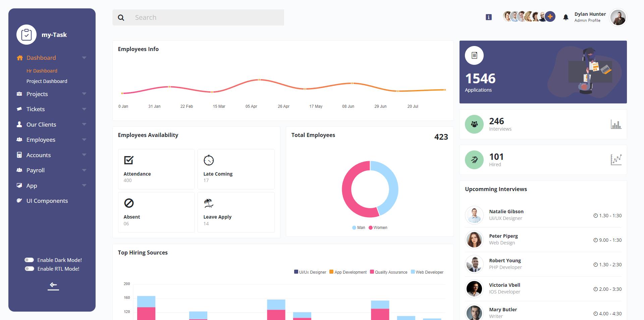This screenshot has height=320, width=644.
Task: Click the Payroll group icon in sidebar
Action: point(19,170)
